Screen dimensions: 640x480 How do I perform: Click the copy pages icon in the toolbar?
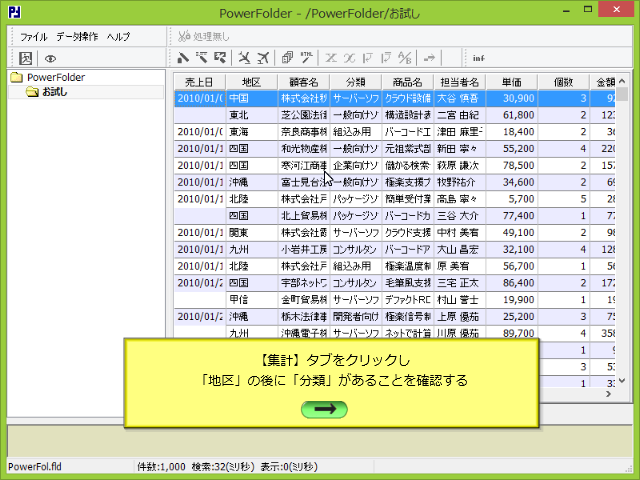[x=288, y=58]
